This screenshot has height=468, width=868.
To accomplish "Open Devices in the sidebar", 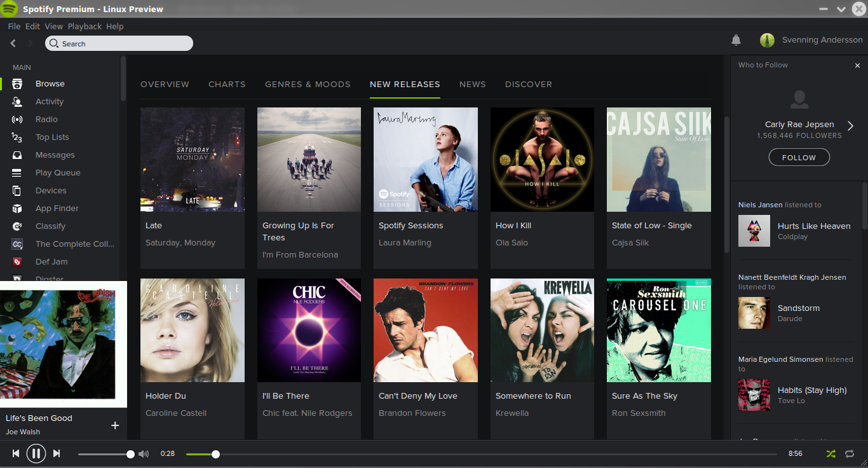I will point(51,191).
